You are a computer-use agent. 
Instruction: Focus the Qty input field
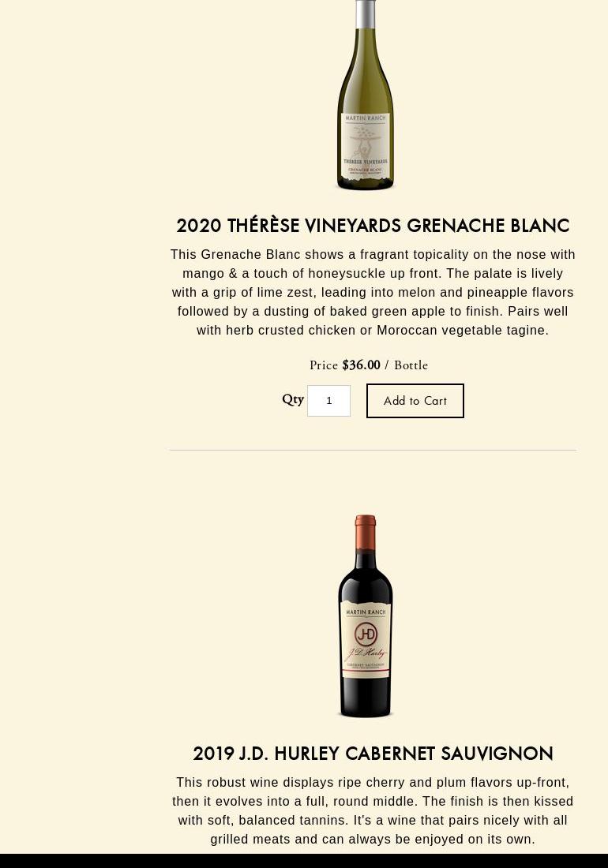(x=328, y=401)
